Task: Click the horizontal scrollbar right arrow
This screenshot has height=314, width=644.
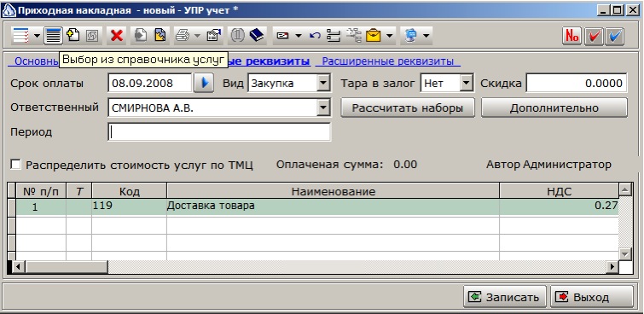Action: [612, 267]
